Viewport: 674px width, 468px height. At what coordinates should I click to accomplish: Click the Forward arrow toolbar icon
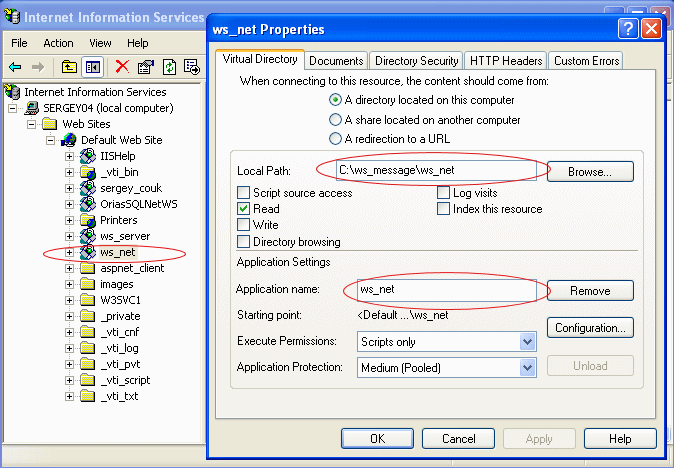tap(38, 67)
